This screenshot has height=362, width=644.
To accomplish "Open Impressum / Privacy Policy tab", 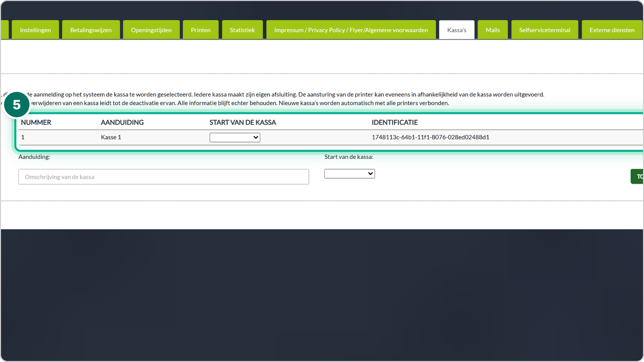I will click(351, 30).
